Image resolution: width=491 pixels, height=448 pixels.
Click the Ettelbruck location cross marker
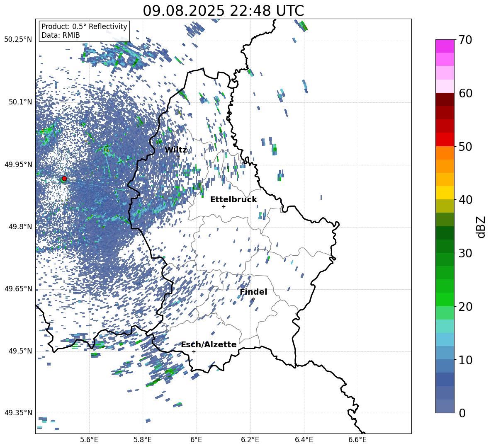(x=224, y=206)
